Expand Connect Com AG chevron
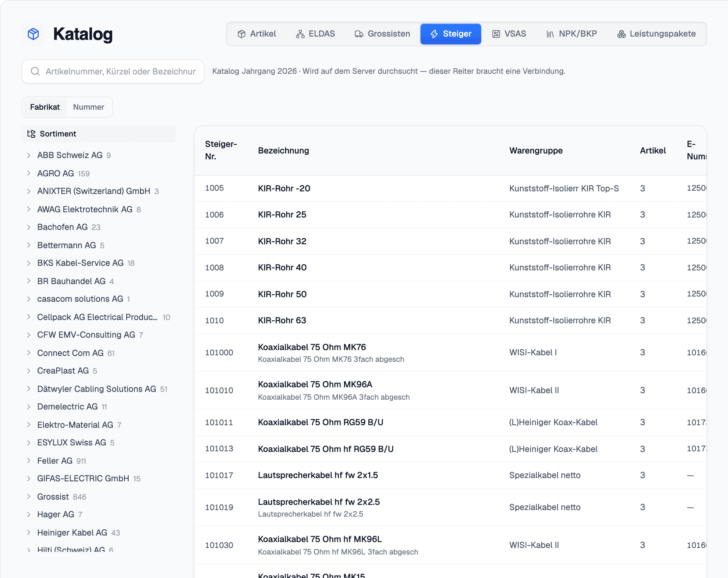 coord(29,353)
